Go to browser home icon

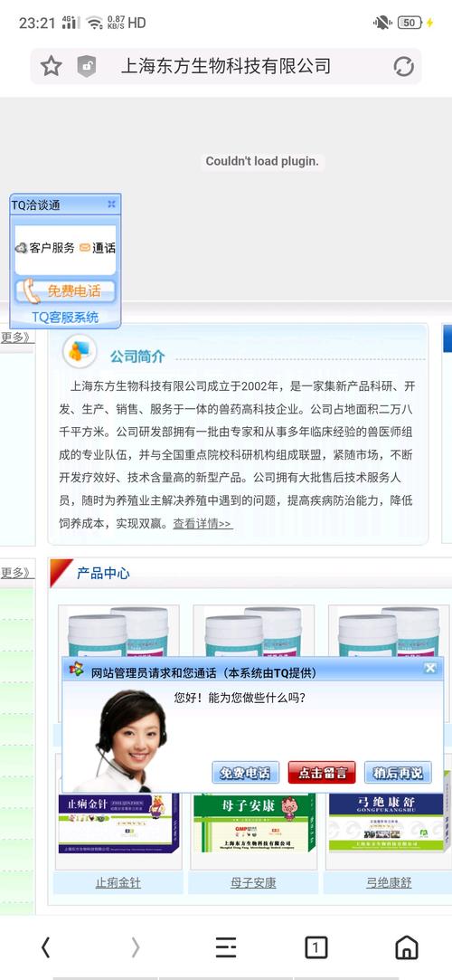point(407,947)
